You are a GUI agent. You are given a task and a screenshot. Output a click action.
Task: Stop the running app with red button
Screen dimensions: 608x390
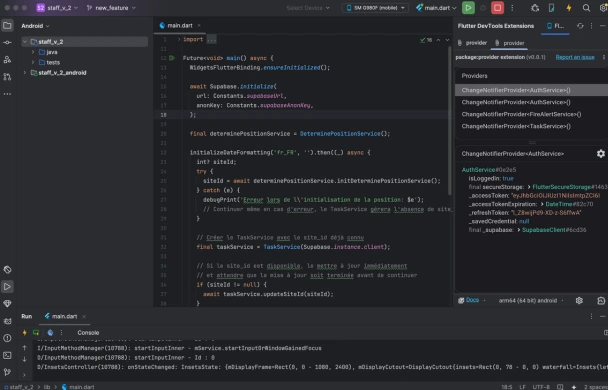(497, 8)
